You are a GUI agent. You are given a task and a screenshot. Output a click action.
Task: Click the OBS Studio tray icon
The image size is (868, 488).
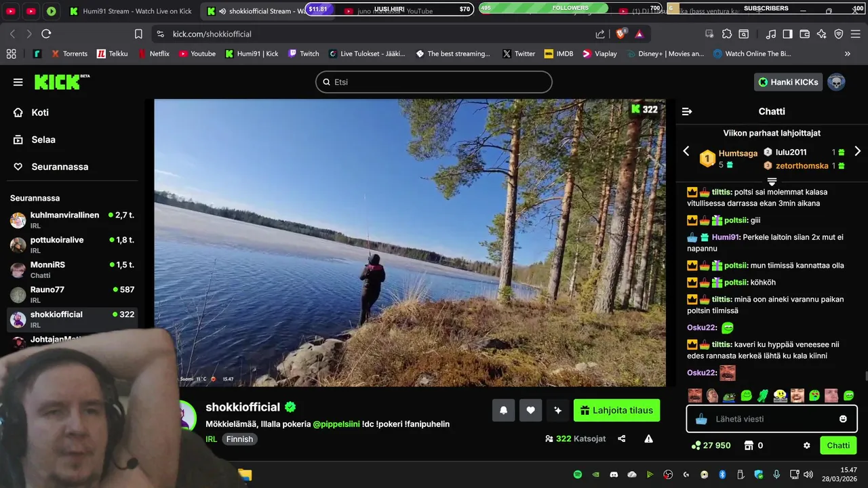click(x=668, y=474)
